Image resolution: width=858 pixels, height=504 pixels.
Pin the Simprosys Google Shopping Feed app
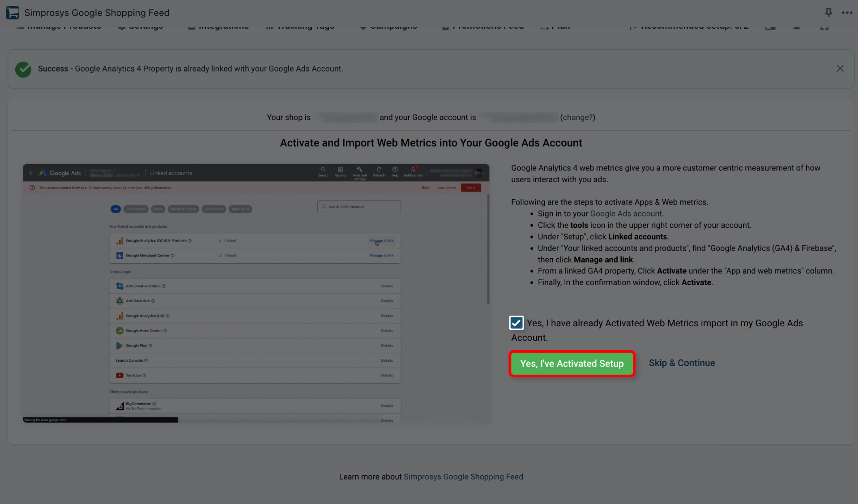(x=828, y=13)
